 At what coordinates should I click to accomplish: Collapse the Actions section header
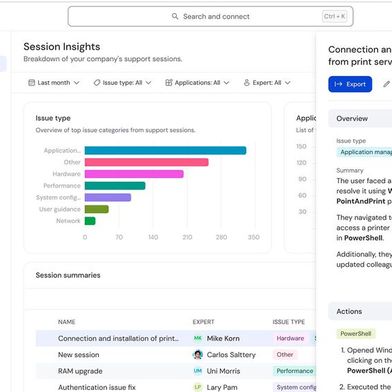pyautogui.click(x=360, y=311)
